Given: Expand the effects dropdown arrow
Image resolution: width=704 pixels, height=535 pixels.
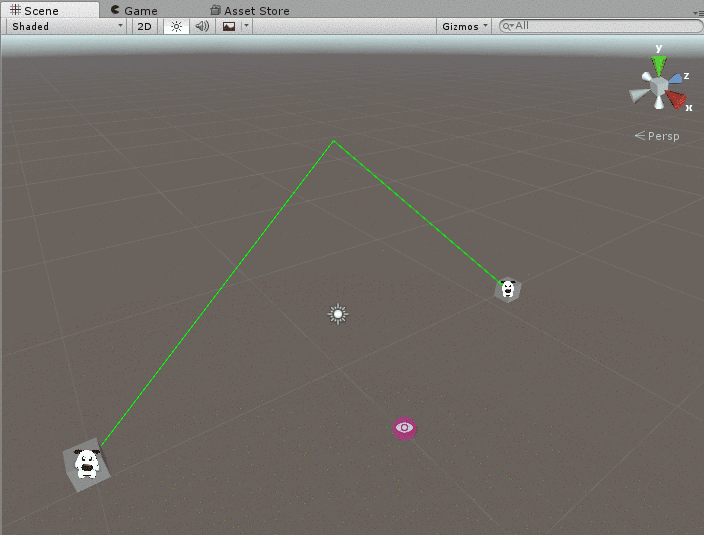Looking at the screenshot, I should [x=246, y=26].
